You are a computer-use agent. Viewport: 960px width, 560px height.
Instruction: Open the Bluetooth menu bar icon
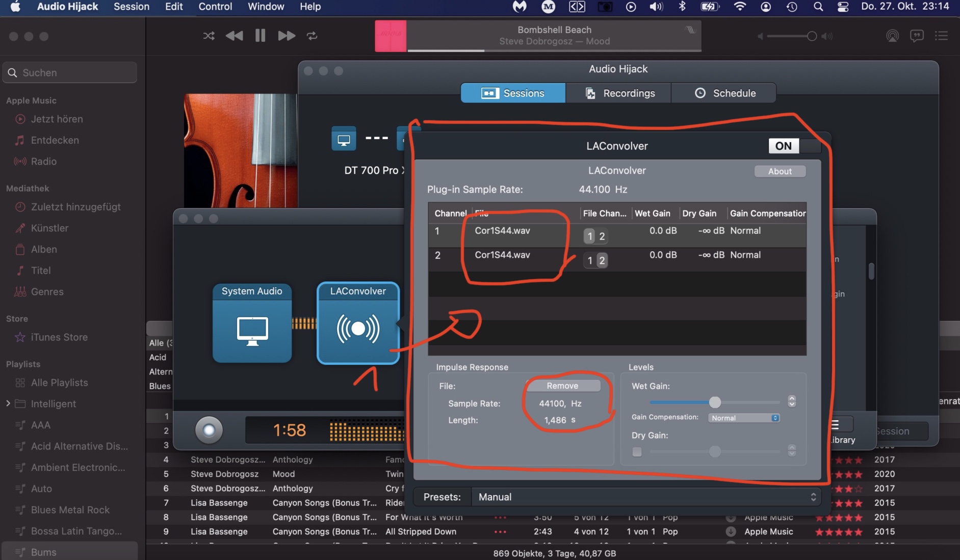tap(682, 7)
